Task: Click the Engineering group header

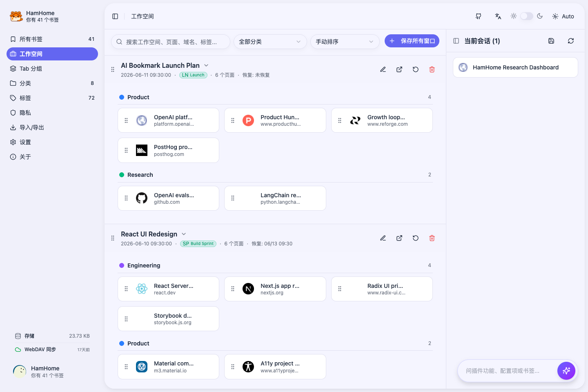Action: 275,265
